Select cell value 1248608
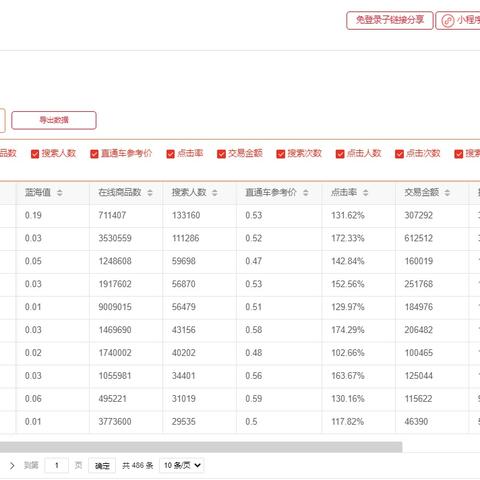 pos(115,261)
